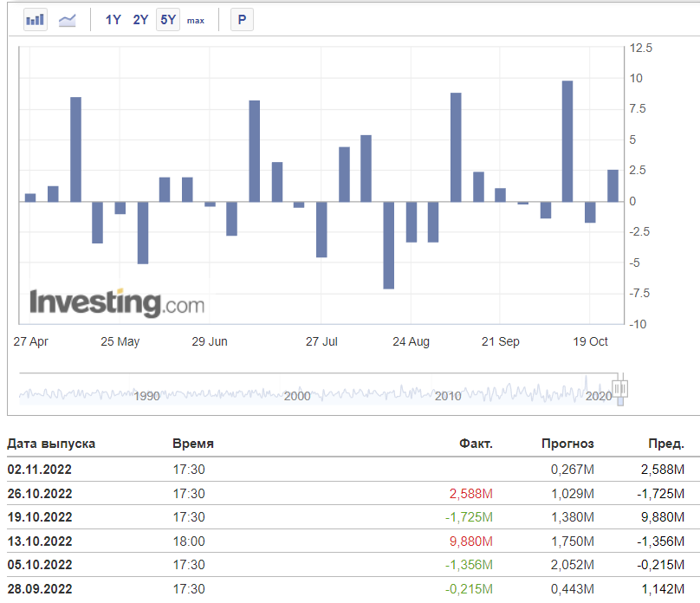Open the 02.11.2022 release row
The image size is (700, 603).
point(353,469)
